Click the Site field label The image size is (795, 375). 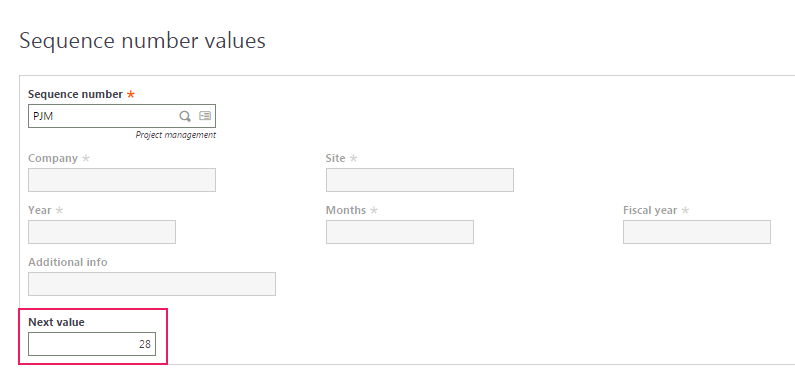click(x=336, y=158)
